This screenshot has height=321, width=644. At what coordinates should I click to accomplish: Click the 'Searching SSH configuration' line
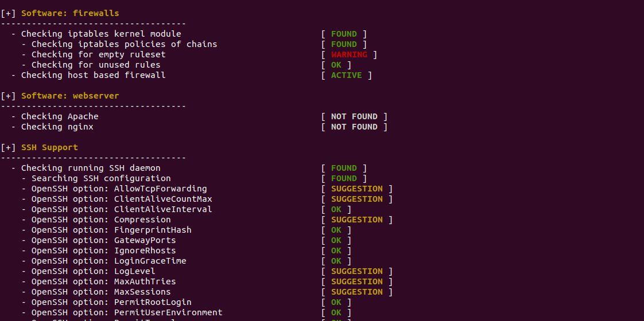pyautogui.click(x=101, y=179)
